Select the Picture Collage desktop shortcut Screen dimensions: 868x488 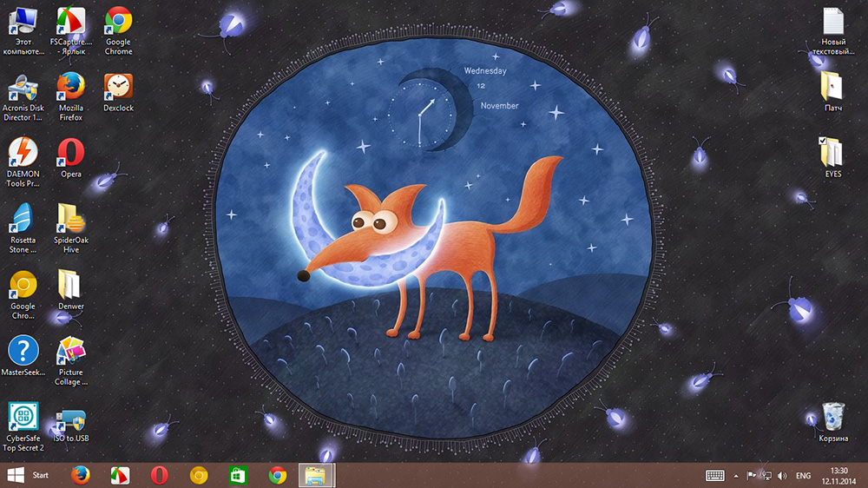[x=71, y=361]
